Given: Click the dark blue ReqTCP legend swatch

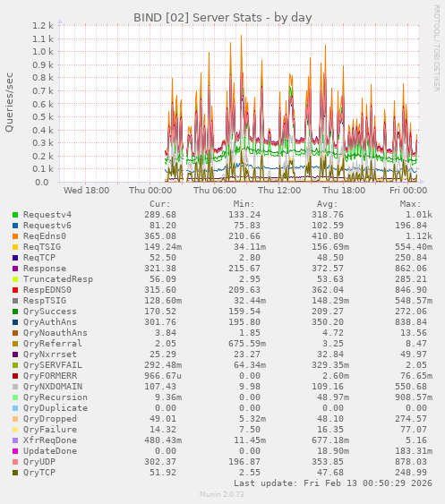Looking at the screenshot, I should [15, 258].
